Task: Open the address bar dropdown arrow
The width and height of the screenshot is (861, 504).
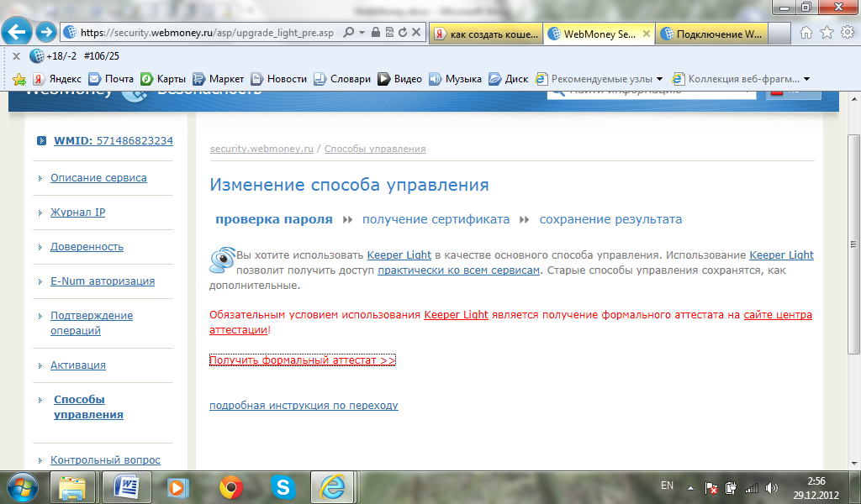Action: (362, 33)
